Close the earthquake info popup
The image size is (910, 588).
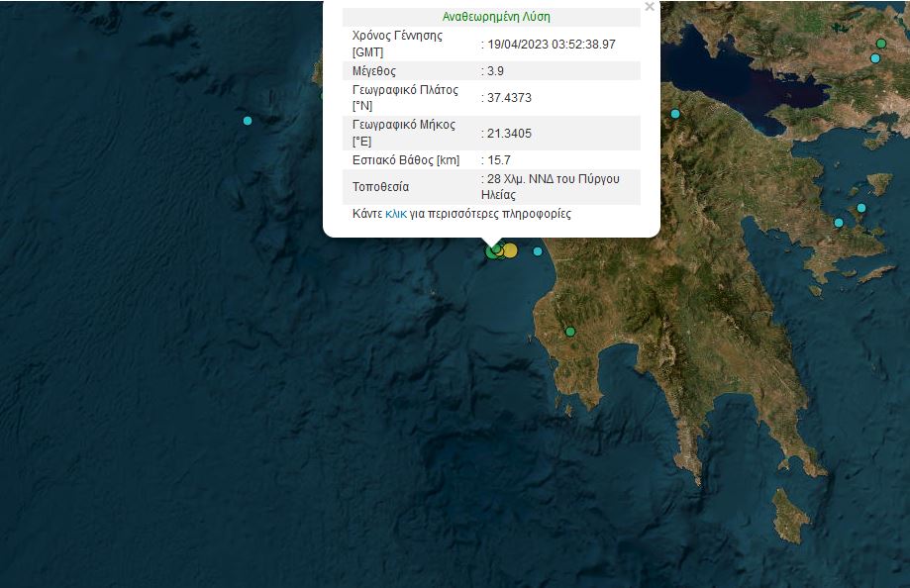coord(650,7)
